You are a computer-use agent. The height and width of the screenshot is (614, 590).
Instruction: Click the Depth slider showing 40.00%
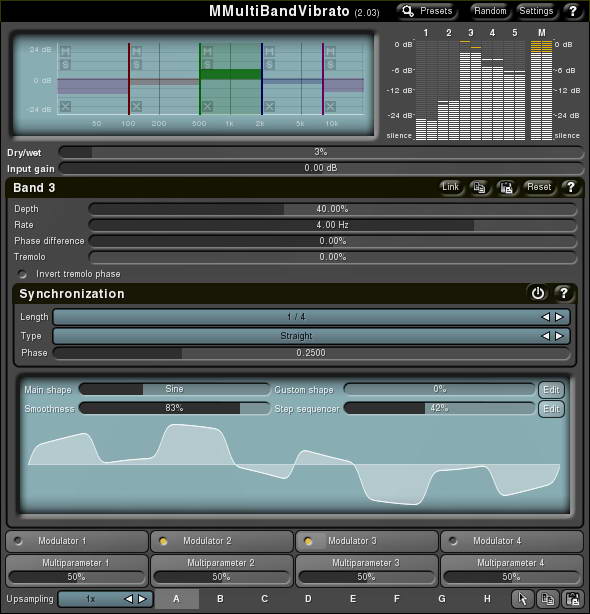(x=332, y=209)
